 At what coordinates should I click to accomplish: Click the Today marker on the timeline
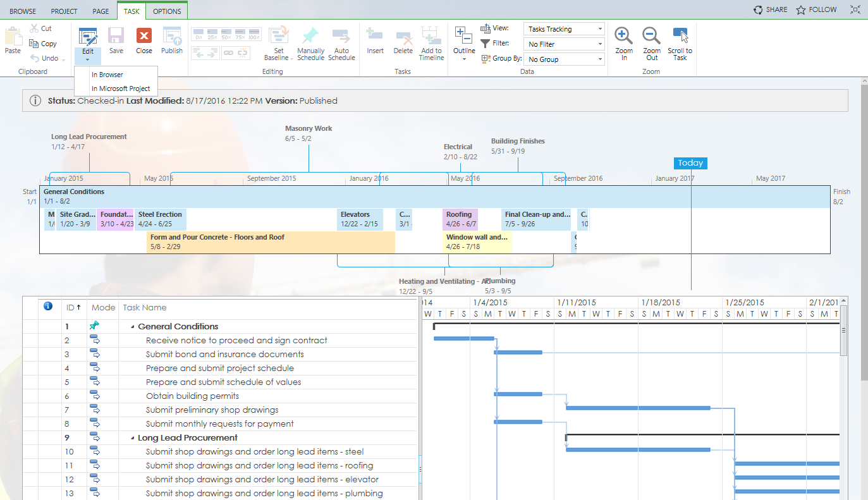coord(690,163)
